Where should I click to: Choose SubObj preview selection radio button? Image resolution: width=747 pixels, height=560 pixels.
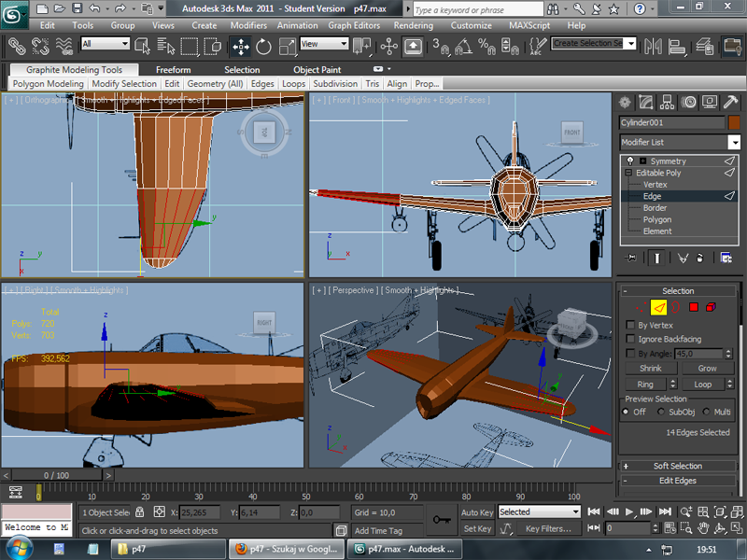(x=662, y=412)
